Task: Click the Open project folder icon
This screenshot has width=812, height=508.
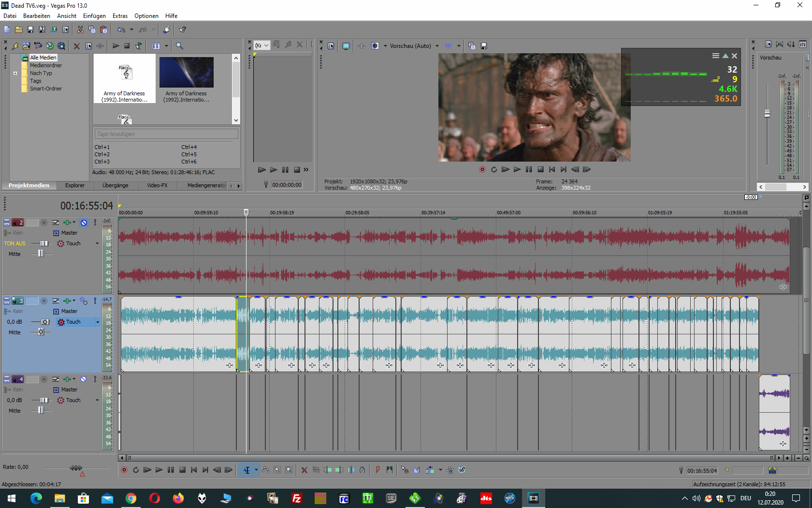Action: coord(19,30)
